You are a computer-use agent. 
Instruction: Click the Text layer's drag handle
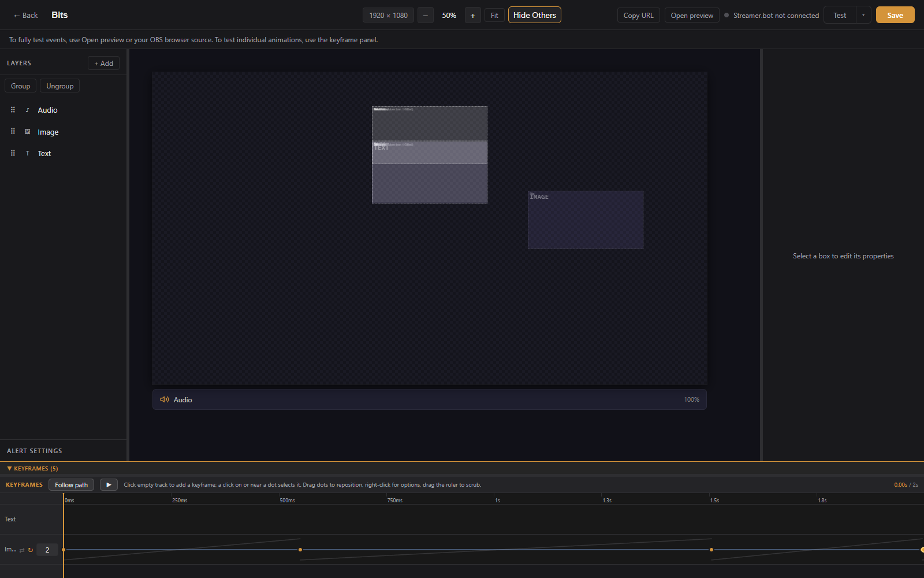click(13, 153)
